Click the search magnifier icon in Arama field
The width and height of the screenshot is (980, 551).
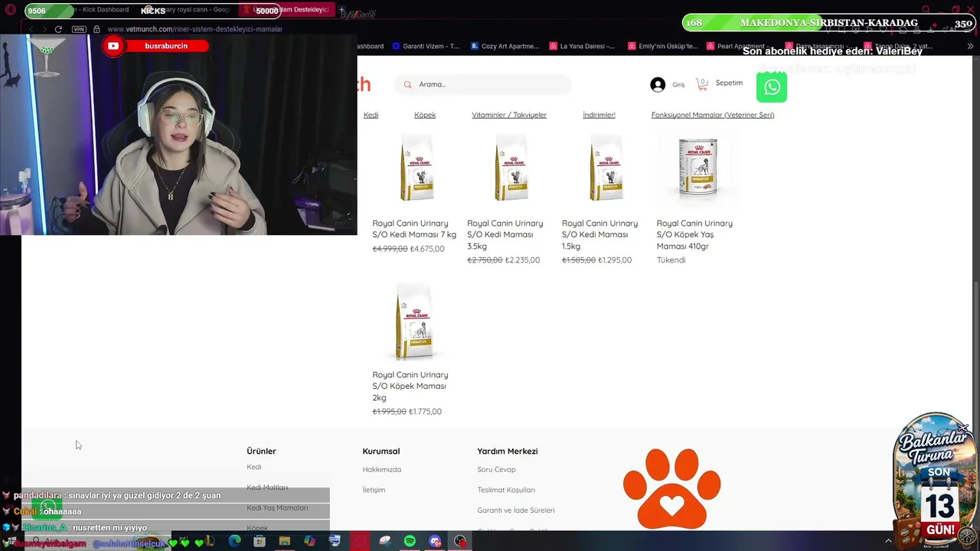pos(407,84)
